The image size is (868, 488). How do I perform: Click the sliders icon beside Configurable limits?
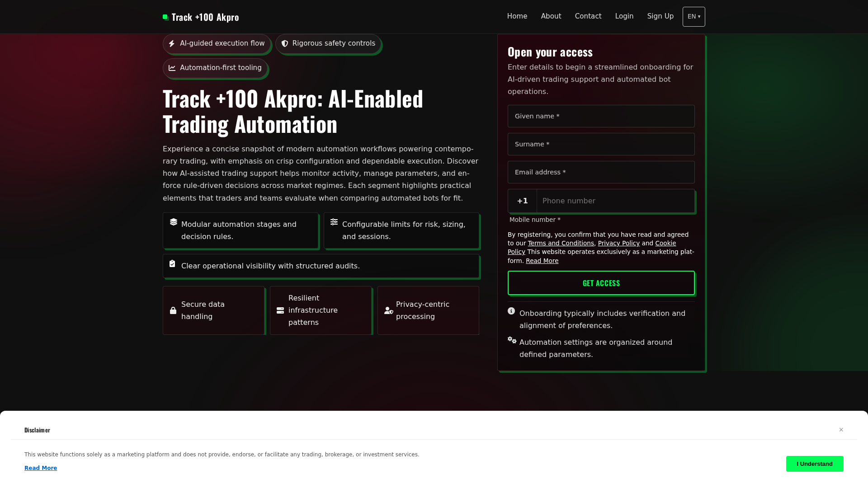point(334,222)
